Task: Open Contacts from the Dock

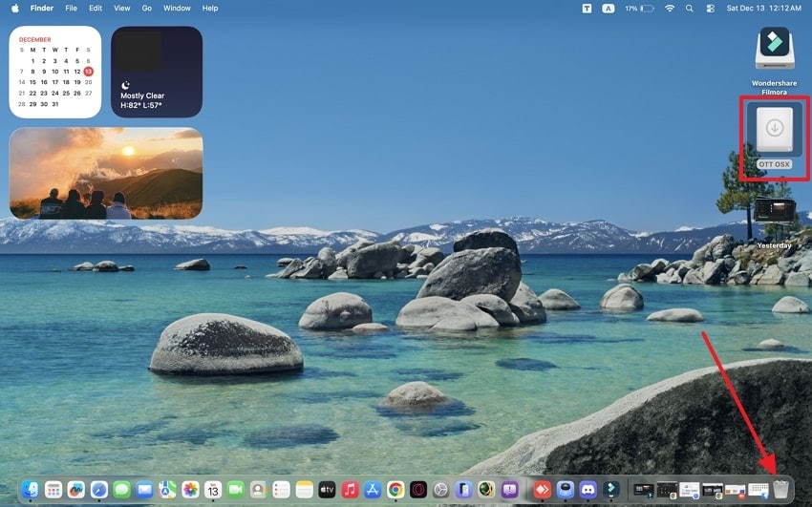Action: pos(259,490)
